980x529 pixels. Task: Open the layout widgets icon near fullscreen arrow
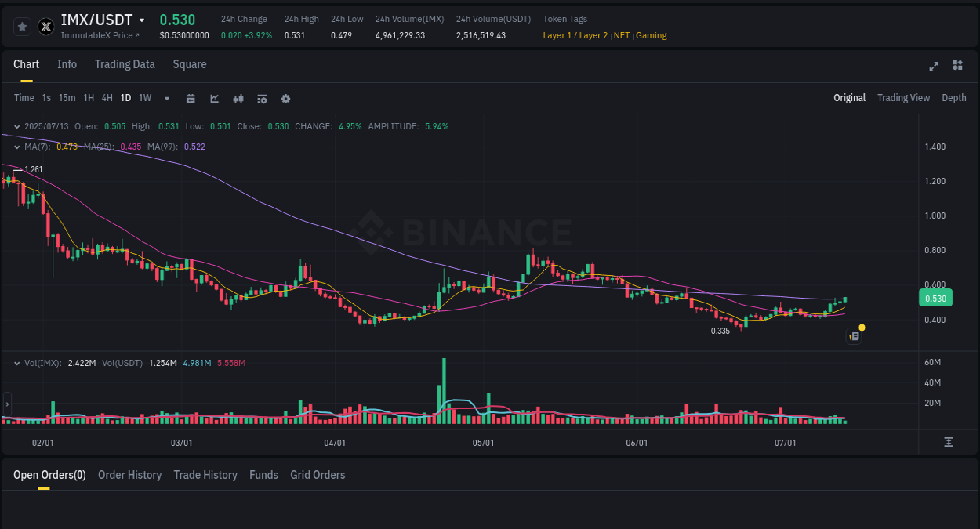point(957,66)
